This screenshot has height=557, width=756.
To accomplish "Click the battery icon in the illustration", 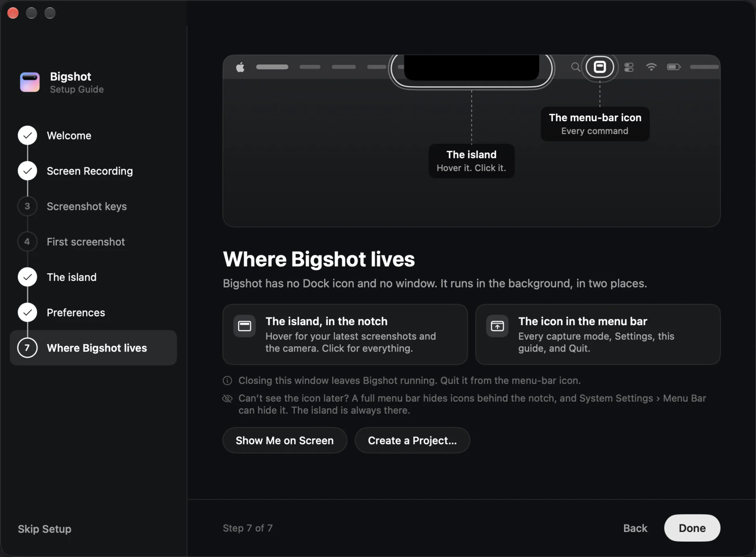I will coord(674,67).
